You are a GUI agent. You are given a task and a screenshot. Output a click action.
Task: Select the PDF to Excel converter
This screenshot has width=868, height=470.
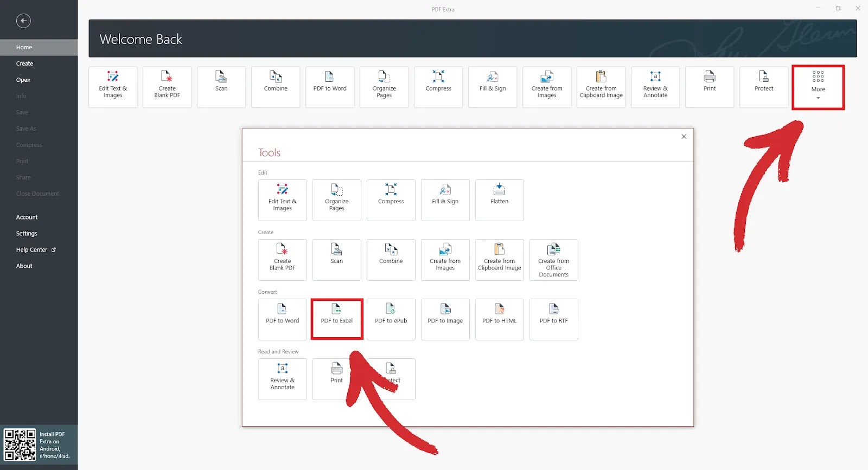tap(337, 319)
